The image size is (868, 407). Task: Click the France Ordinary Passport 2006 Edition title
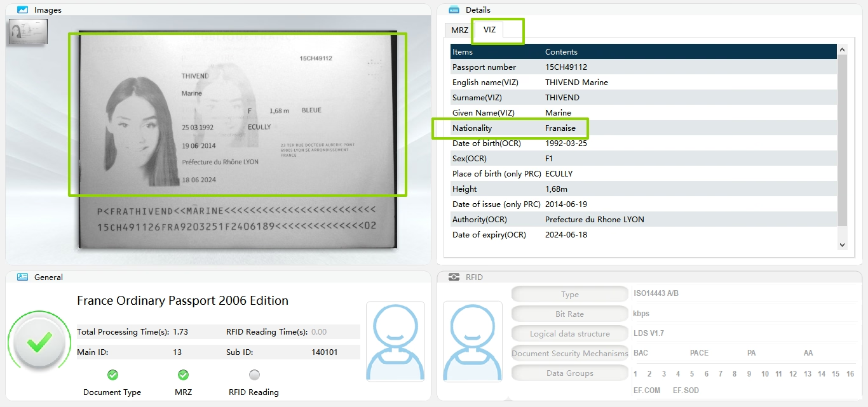click(x=183, y=300)
